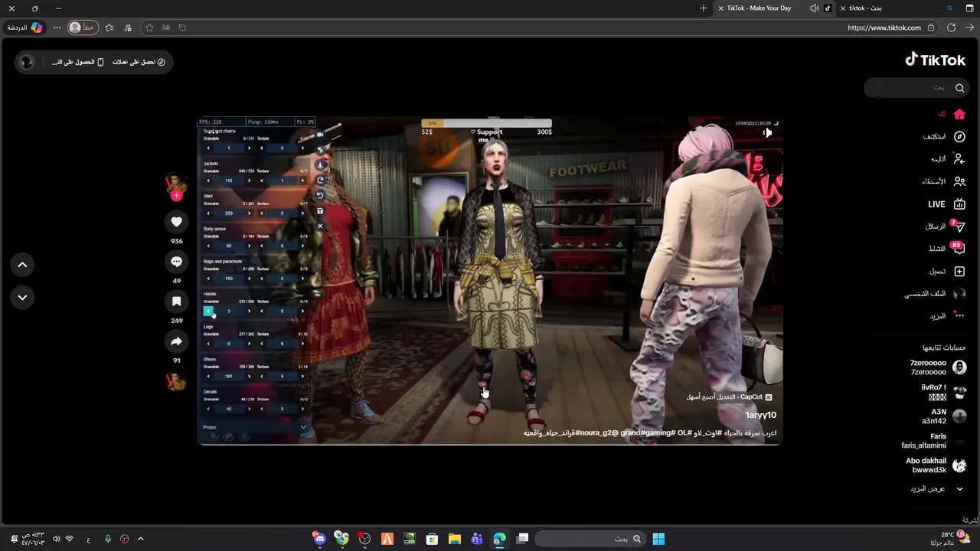Click the search magnifier in the TikTok search bar
Image resolution: width=980 pixels, height=551 pixels.
click(x=959, y=88)
